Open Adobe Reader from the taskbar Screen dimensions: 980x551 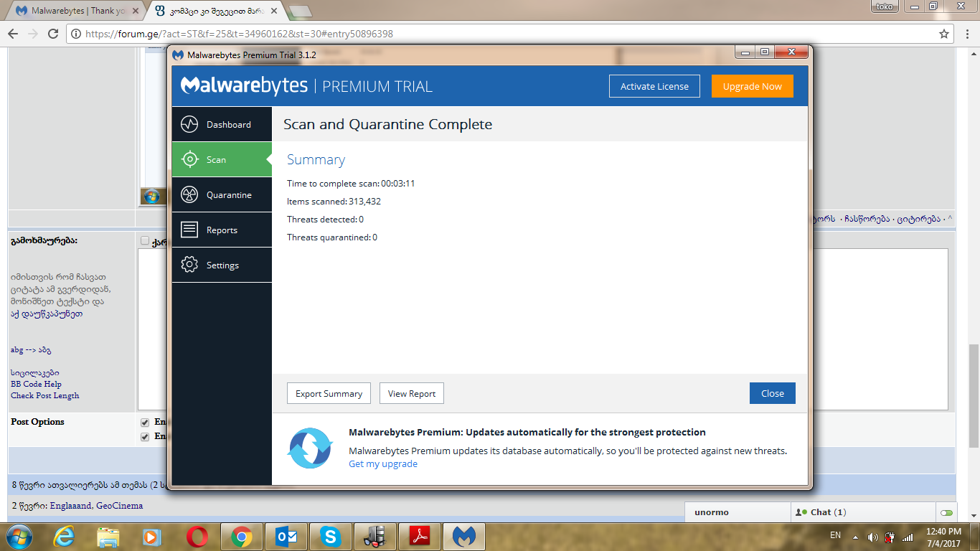419,537
